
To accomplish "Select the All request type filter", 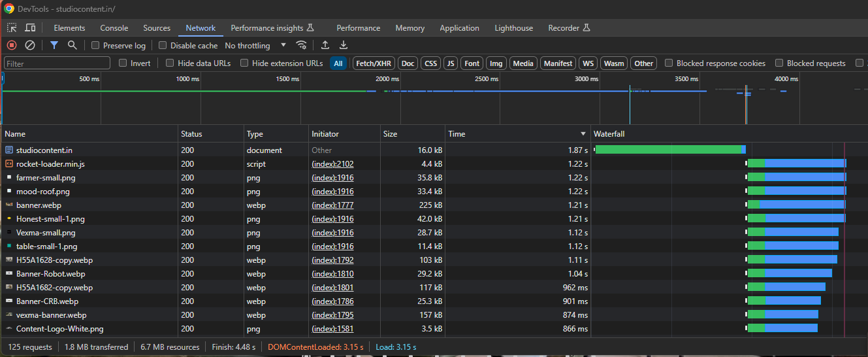I will click(338, 63).
